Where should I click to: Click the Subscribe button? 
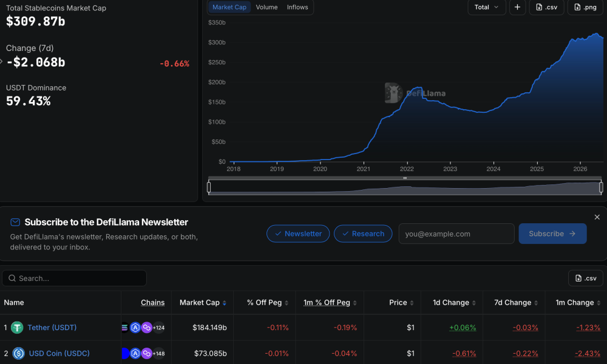[552, 234]
